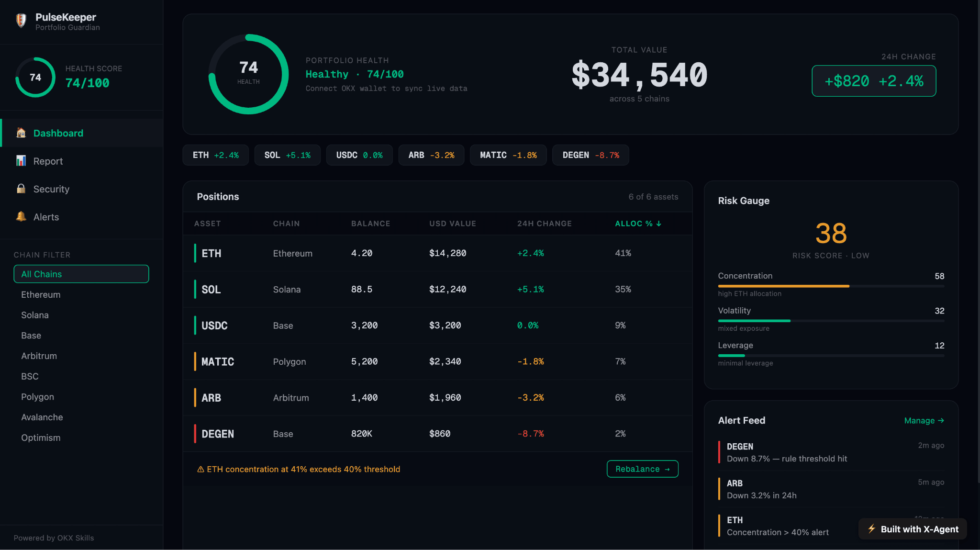This screenshot has width=980, height=550.
Task: Sort positions by USD VALUE header
Action: coord(452,224)
